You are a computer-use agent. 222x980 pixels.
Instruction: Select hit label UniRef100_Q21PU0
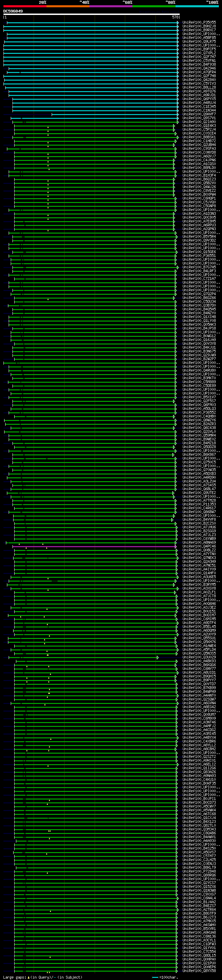(199, 963)
